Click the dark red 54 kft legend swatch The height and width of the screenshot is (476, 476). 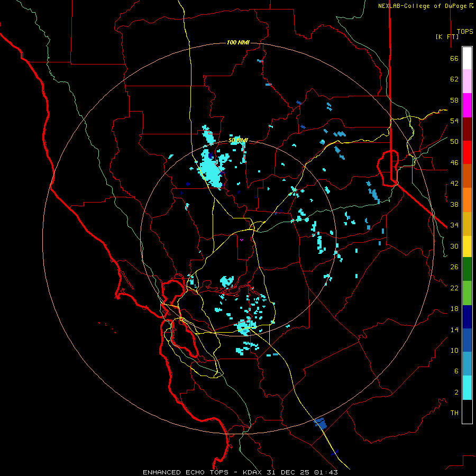pyautogui.click(x=467, y=129)
